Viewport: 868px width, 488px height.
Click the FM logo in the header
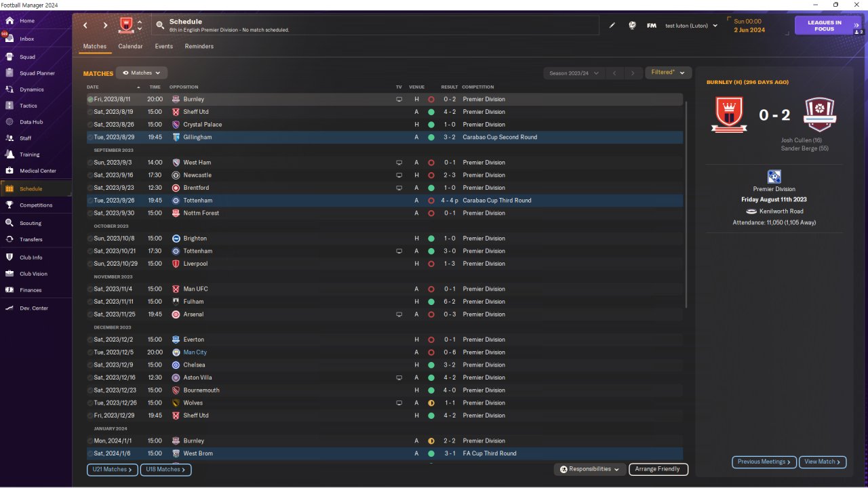point(652,26)
